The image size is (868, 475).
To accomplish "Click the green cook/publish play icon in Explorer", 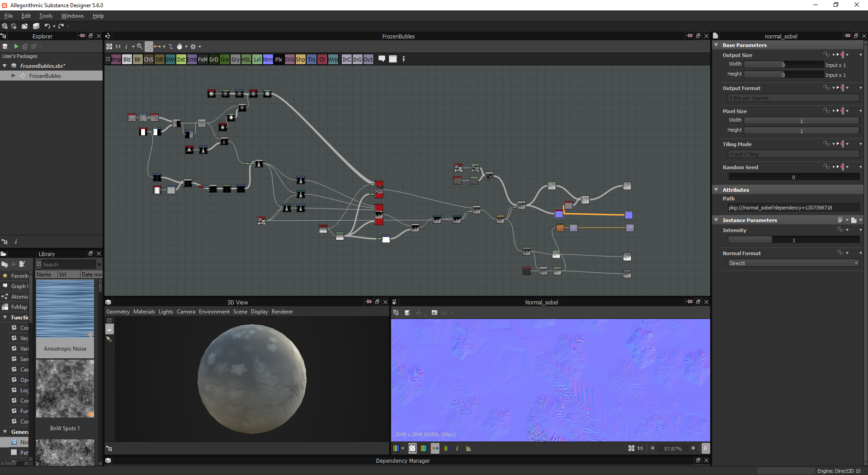I will coord(16,47).
